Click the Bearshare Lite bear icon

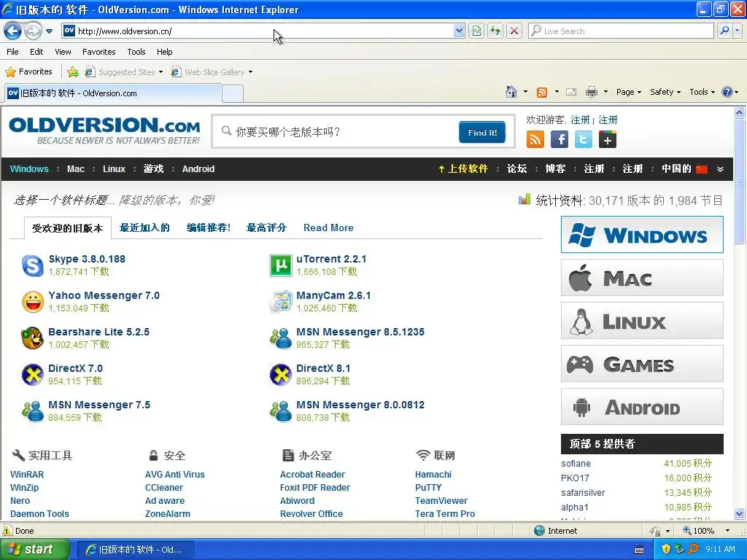tap(32, 338)
